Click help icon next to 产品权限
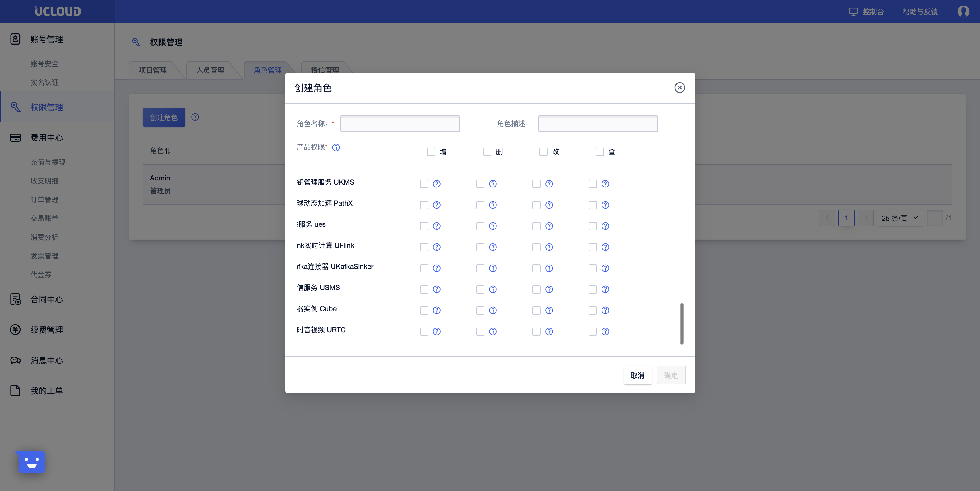The height and width of the screenshot is (491, 980). [336, 148]
